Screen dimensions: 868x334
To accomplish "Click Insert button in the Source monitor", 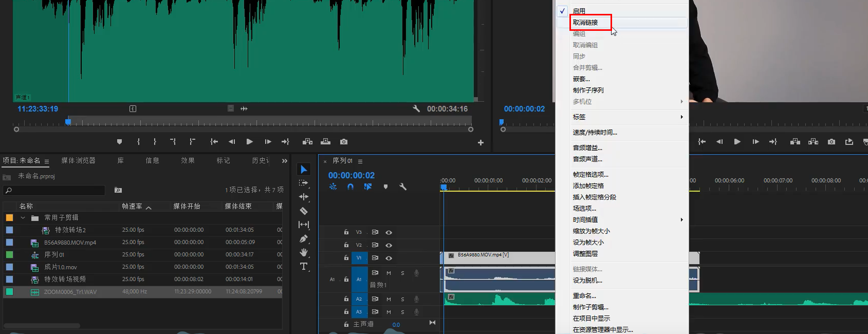I will (307, 142).
